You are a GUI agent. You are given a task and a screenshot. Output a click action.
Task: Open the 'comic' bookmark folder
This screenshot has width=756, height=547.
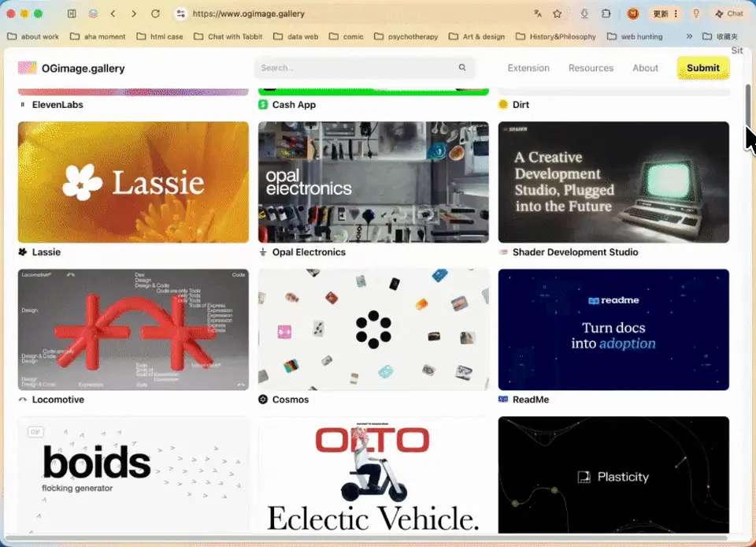click(x=346, y=36)
